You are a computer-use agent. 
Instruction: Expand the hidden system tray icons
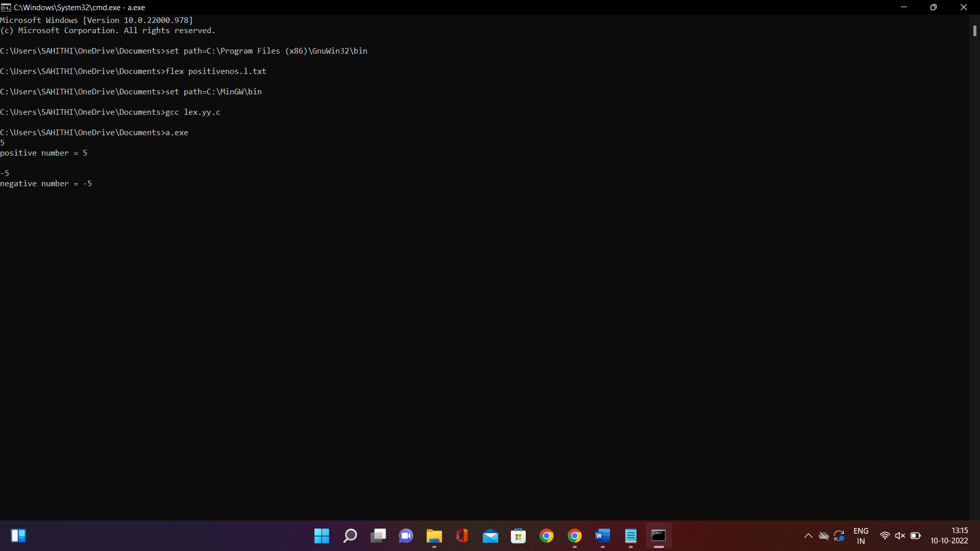808,536
